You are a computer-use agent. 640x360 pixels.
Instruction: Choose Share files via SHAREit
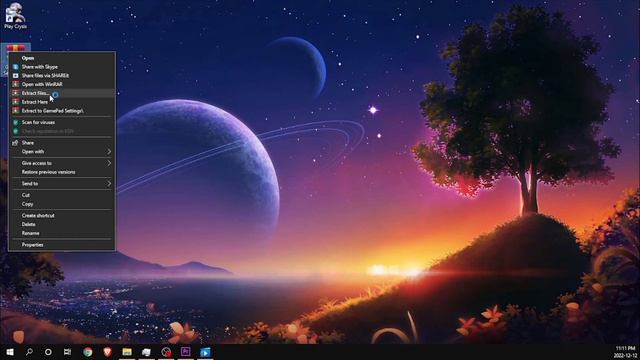[62, 76]
